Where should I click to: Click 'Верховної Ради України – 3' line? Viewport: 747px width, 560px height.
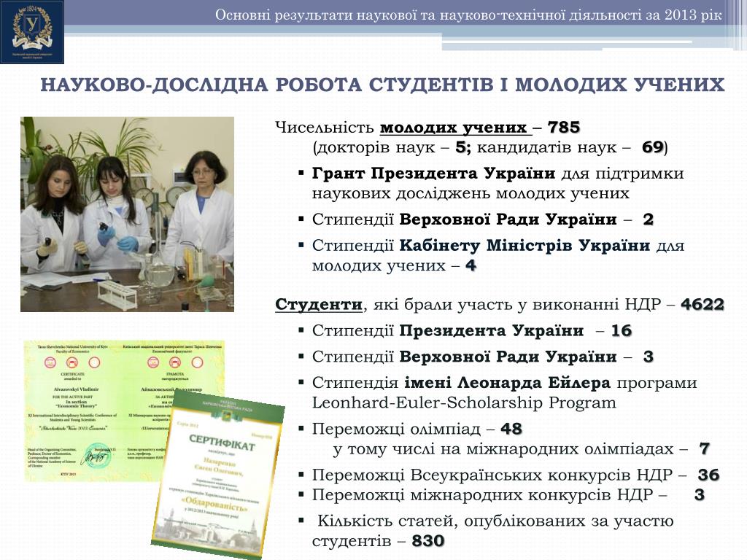pos(527,357)
